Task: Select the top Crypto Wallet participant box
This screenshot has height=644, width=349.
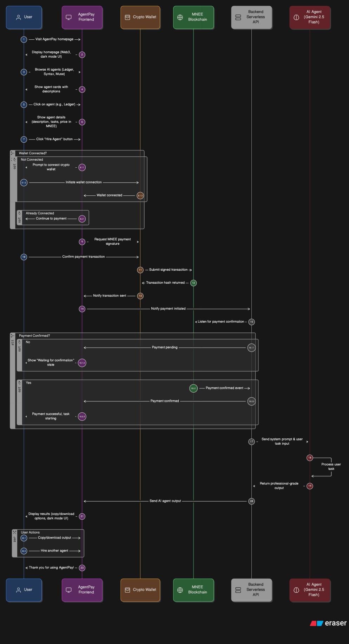Action: pyautogui.click(x=140, y=17)
